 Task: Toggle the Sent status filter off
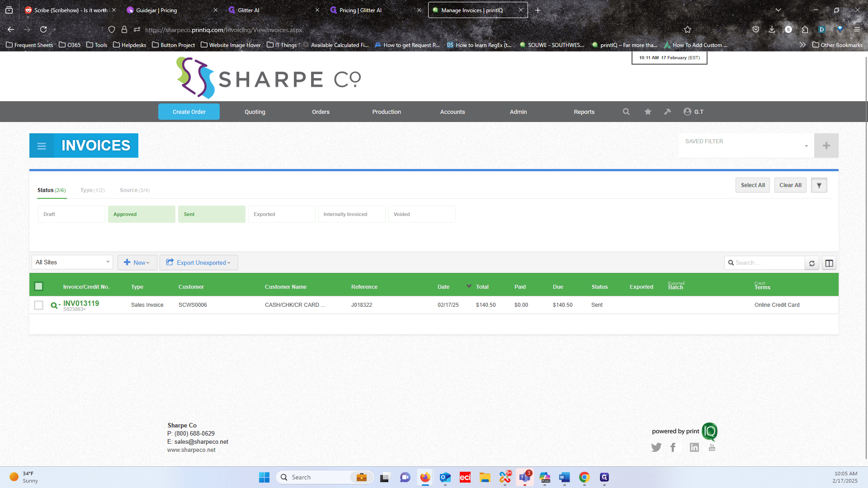tap(212, 214)
